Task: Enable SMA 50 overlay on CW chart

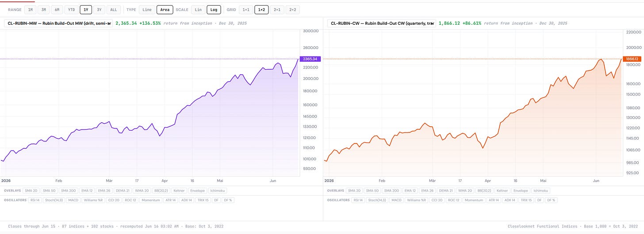Action: [372, 191]
